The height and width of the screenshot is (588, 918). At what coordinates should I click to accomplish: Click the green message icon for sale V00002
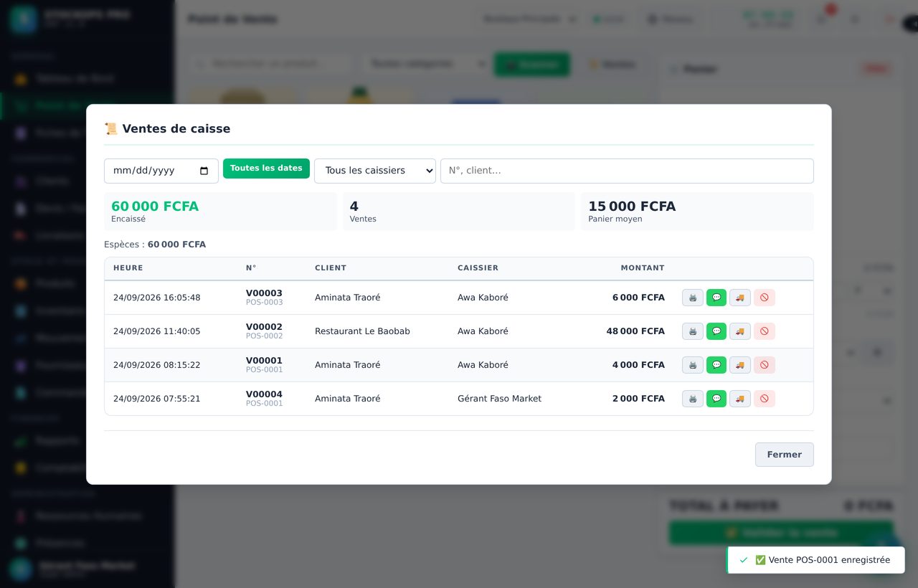click(x=716, y=331)
